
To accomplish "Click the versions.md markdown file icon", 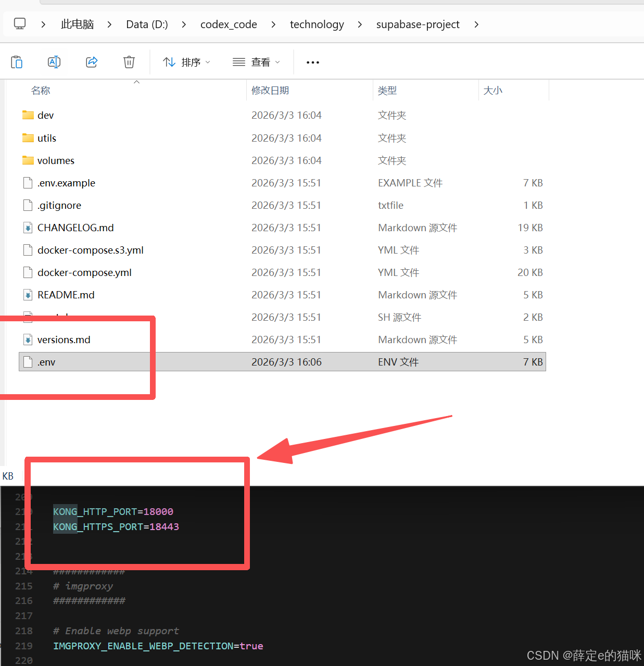I will (28, 340).
